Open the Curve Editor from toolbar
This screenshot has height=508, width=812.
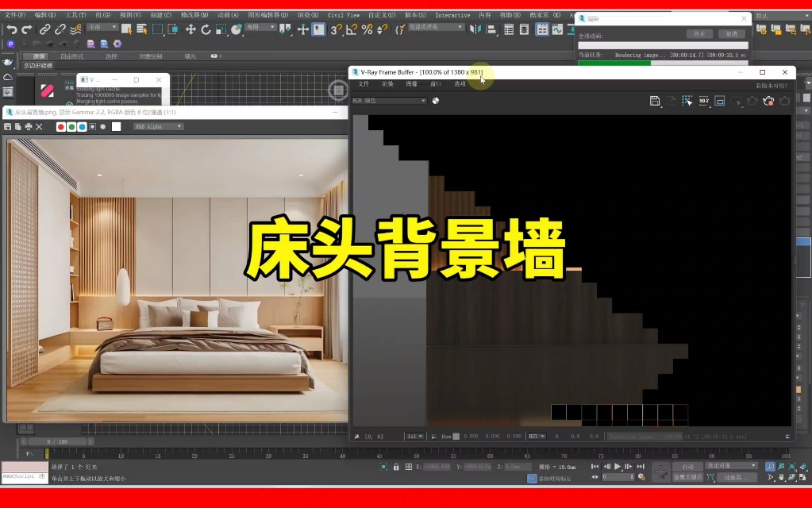point(557,29)
